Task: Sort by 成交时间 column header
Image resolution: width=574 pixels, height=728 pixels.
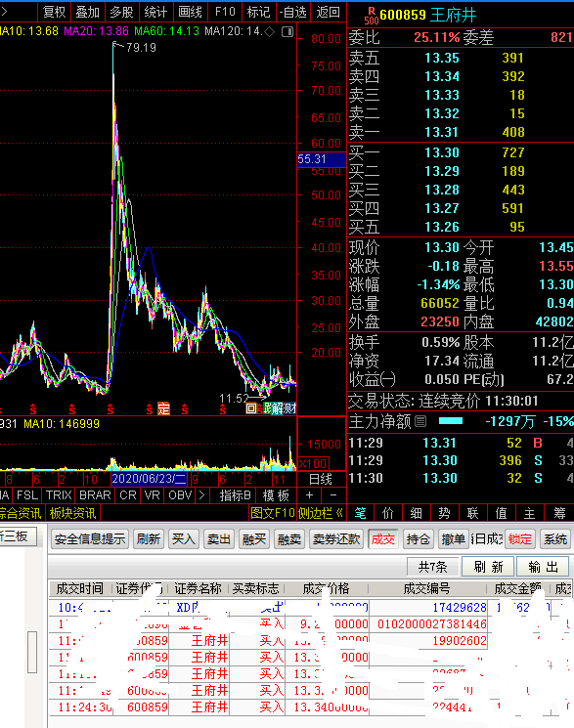Action: (80, 588)
